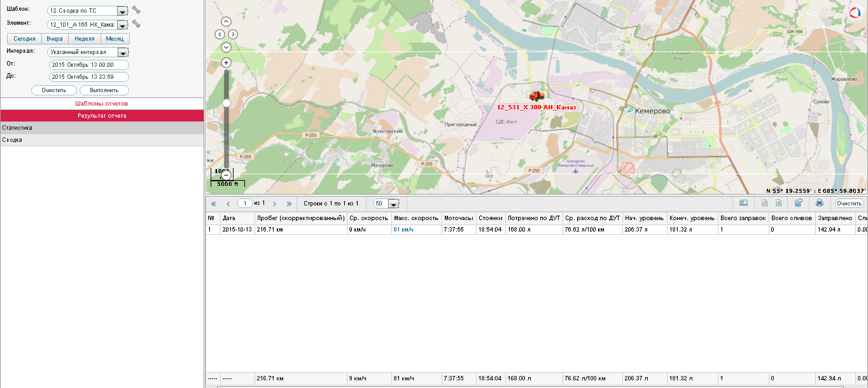
Task: Pan the map right with arrow
Action: (x=233, y=34)
